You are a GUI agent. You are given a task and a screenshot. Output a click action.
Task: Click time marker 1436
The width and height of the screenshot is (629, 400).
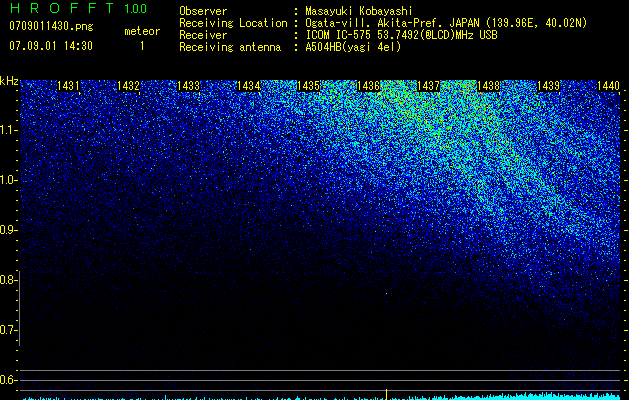click(368, 86)
